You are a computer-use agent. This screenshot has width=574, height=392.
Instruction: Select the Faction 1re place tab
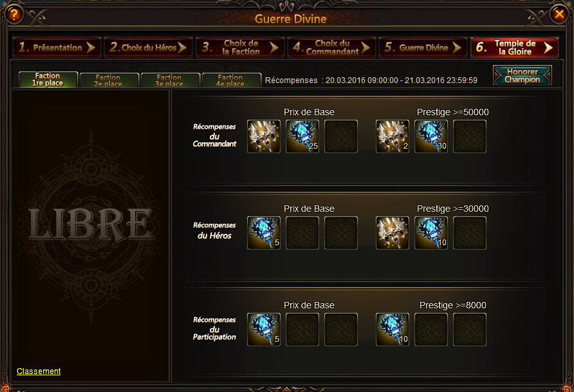click(48, 79)
